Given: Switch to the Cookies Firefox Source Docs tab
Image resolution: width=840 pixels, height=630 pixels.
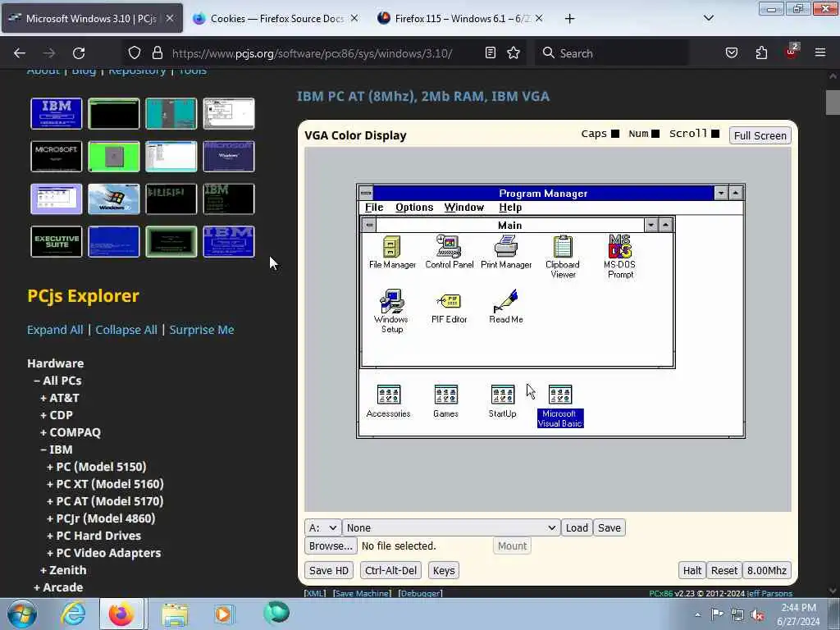Looking at the screenshot, I should click(x=276, y=19).
